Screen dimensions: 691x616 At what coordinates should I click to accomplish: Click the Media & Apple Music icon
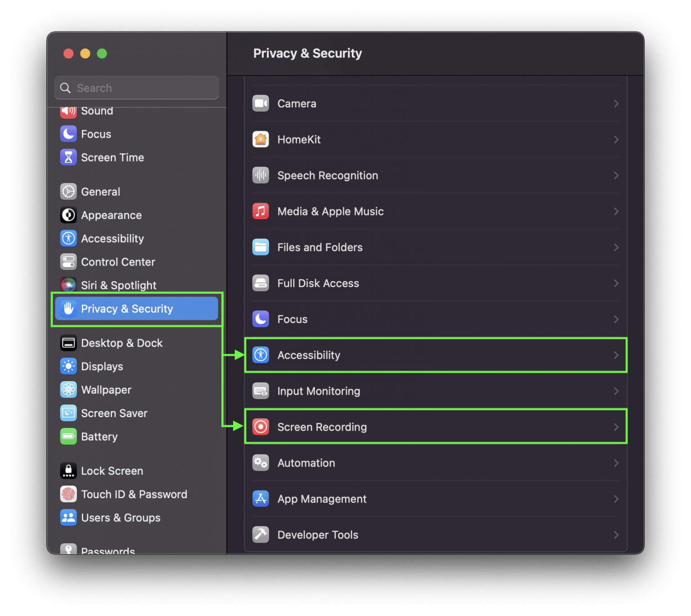(x=260, y=211)
